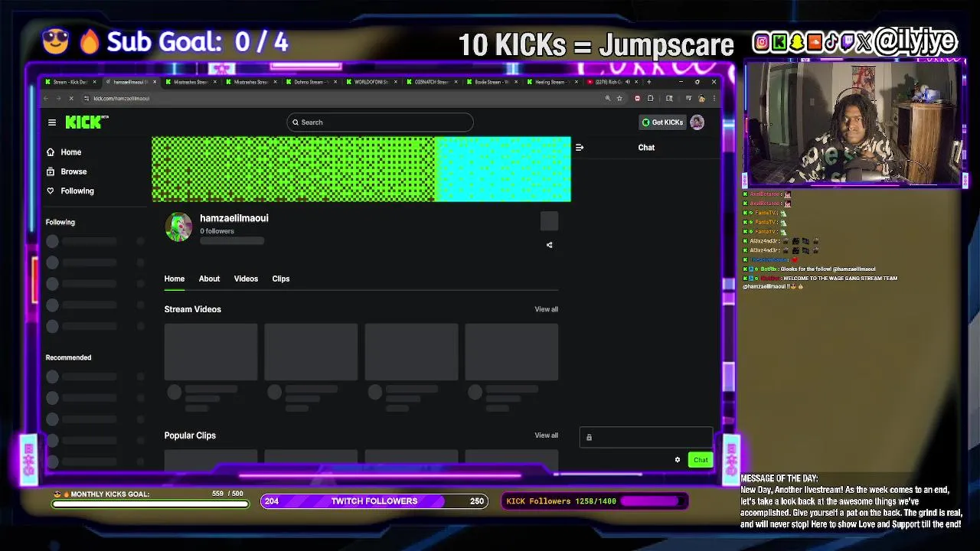The height and width of the screenshot is (551, 980).
Task: Click the browser forward arrow
Action: [58, 98]
